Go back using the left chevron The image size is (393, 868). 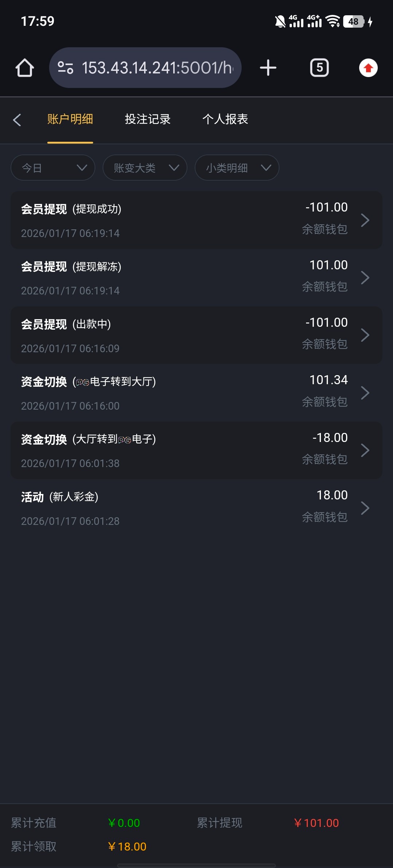click(x=17, y=120)
